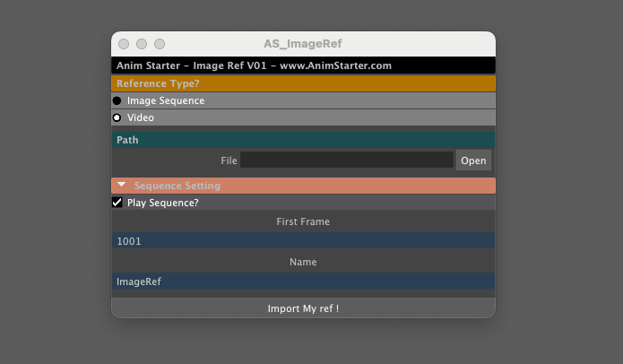Viewport: 623px width, 364px height.
Task: Click the File label beside path field
Action: coord(229,160)
